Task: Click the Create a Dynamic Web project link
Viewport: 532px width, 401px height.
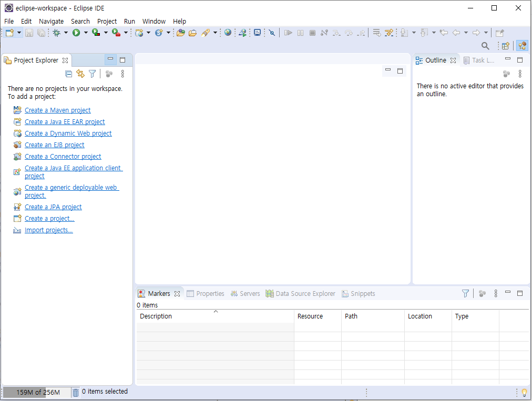Action: [x=68, y=133]
